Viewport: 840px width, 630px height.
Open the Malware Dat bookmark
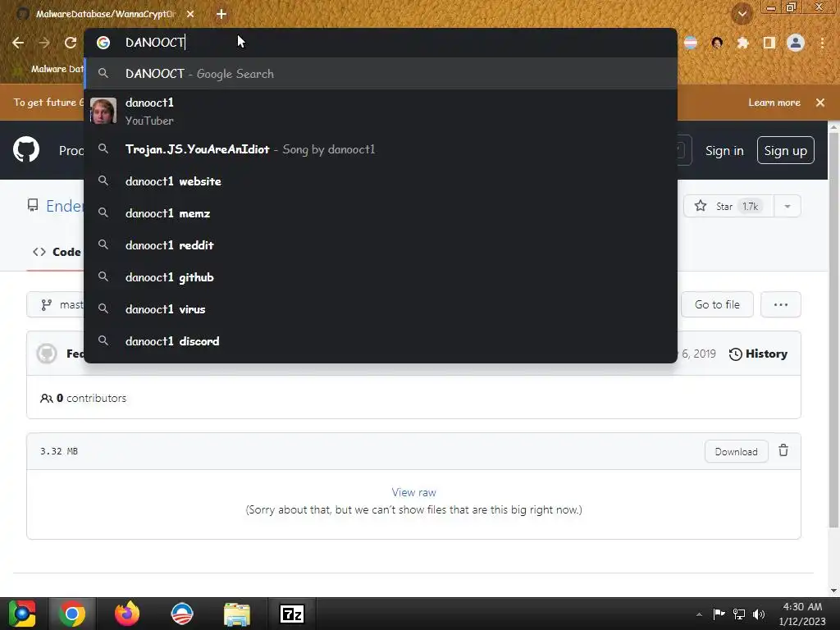pyautogui.click(x=49, y=69)
